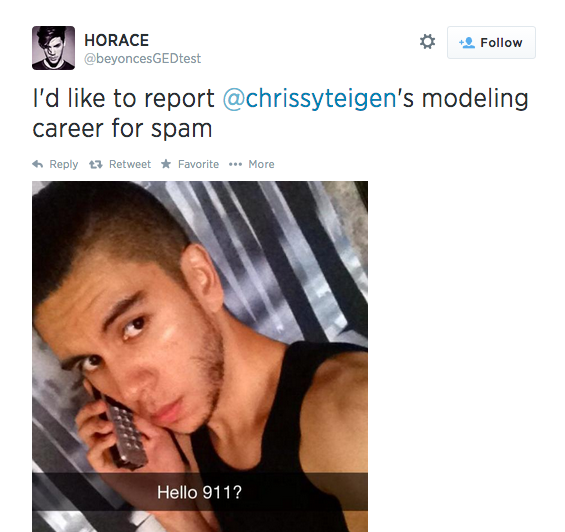Click the Reply arrow icon
The image size is (565, 532).
38,164
